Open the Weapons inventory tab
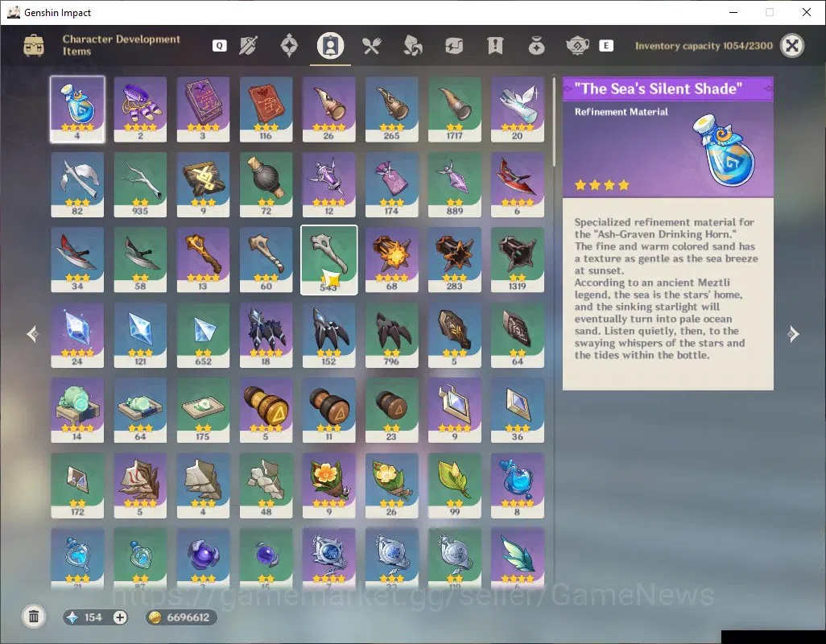Viewport: 826px width, 644px height. [x=248, y=46]
